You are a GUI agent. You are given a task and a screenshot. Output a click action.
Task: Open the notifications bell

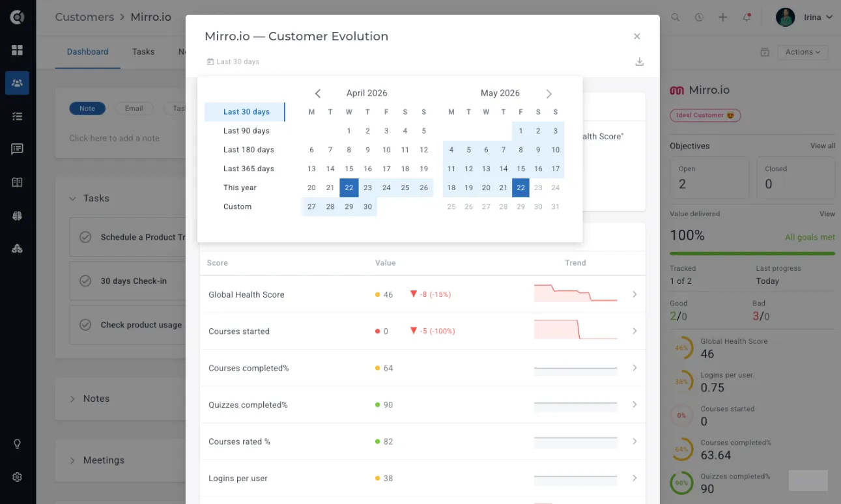[747, 18]
